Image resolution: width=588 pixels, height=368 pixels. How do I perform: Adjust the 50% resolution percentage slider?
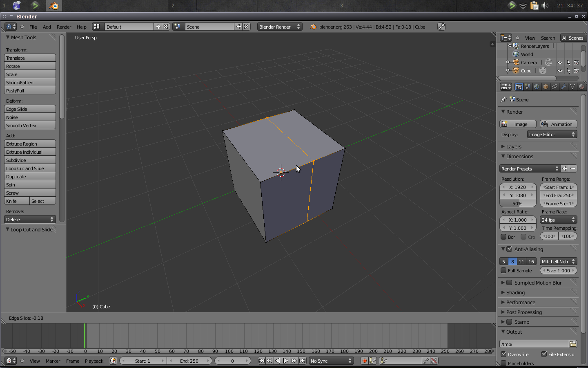click(517, 203)
